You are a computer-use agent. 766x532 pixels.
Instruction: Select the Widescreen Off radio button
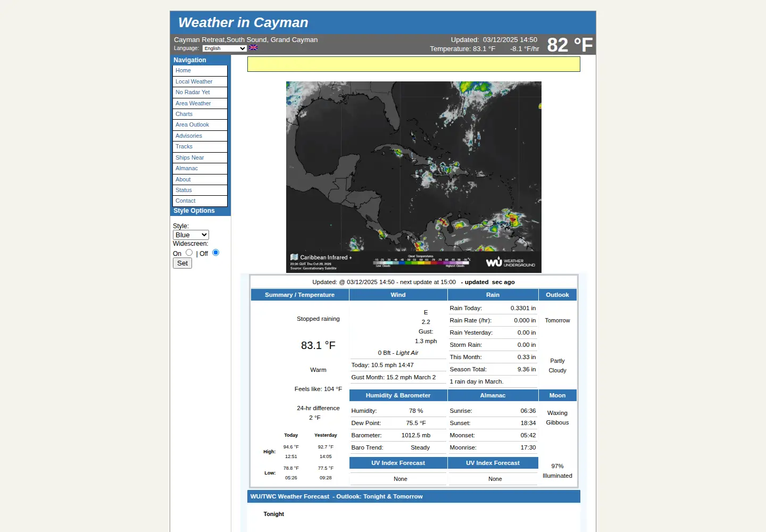pos(215,253)
